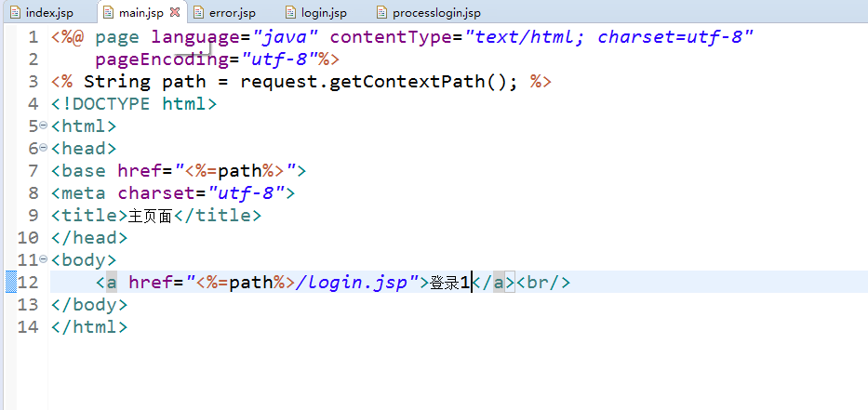Click the closing </html> tag on line 14

pyautogui.click(x=89, y=327)
